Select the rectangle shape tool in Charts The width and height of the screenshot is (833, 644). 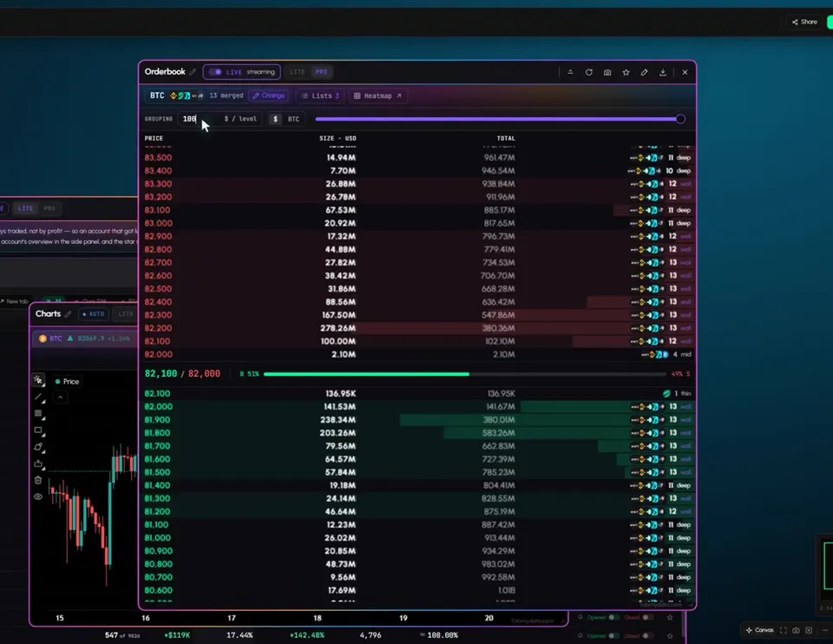point(38,430)
